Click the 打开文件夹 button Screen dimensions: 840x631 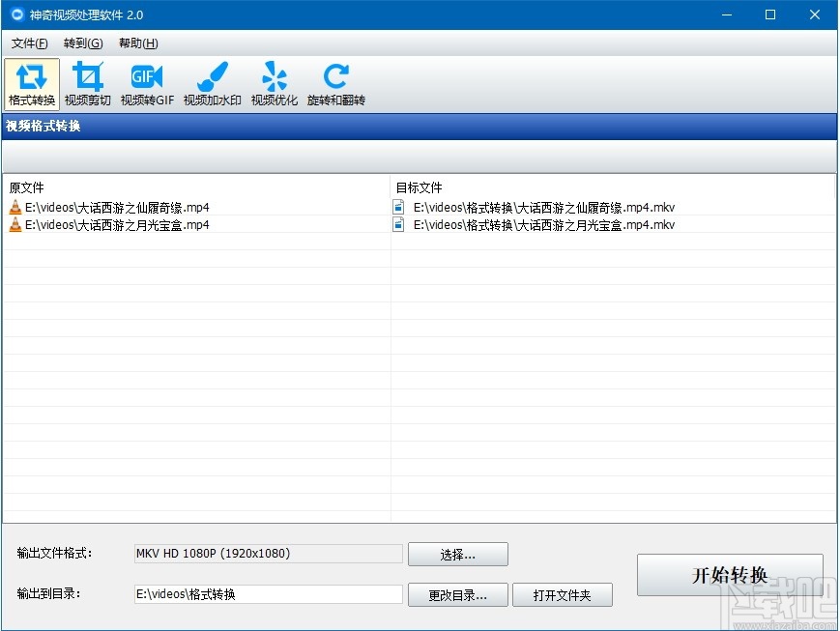(563, 595)
